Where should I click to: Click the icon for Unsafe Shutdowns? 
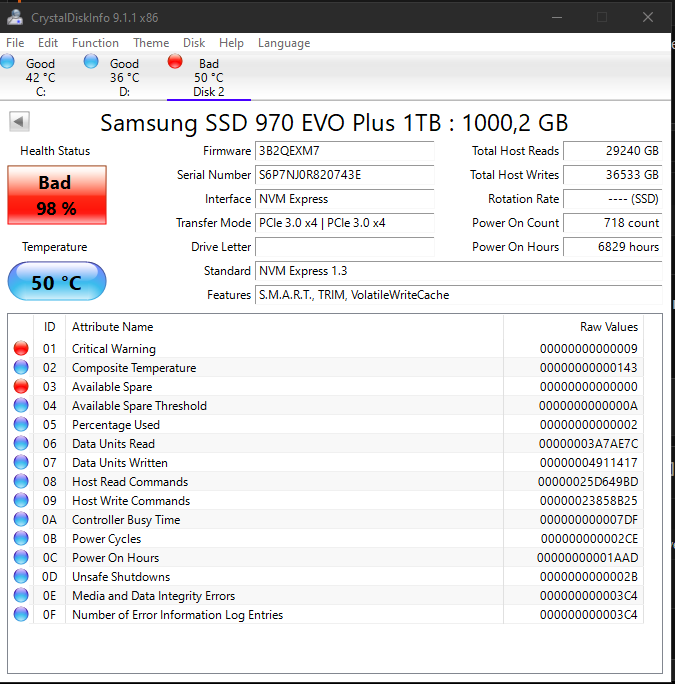tap(21, 576)
